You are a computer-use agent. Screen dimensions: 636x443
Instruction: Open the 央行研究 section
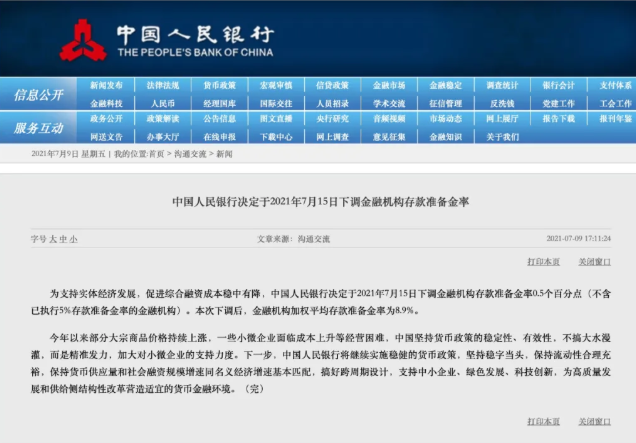pyautogui.click(x=333, y=119)
